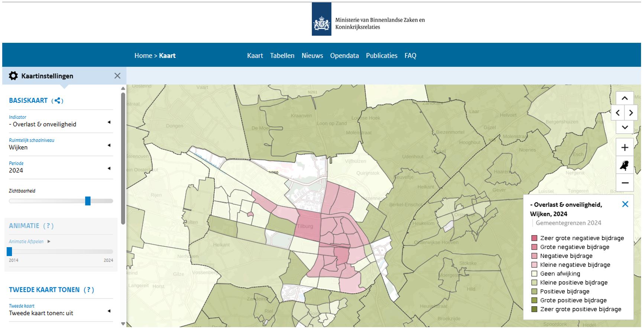Viewport: 644px width, 329px height.
Task: Click the Kaartinstellingen gear icon
Action: pyautogui.click(x=13, y=76)
